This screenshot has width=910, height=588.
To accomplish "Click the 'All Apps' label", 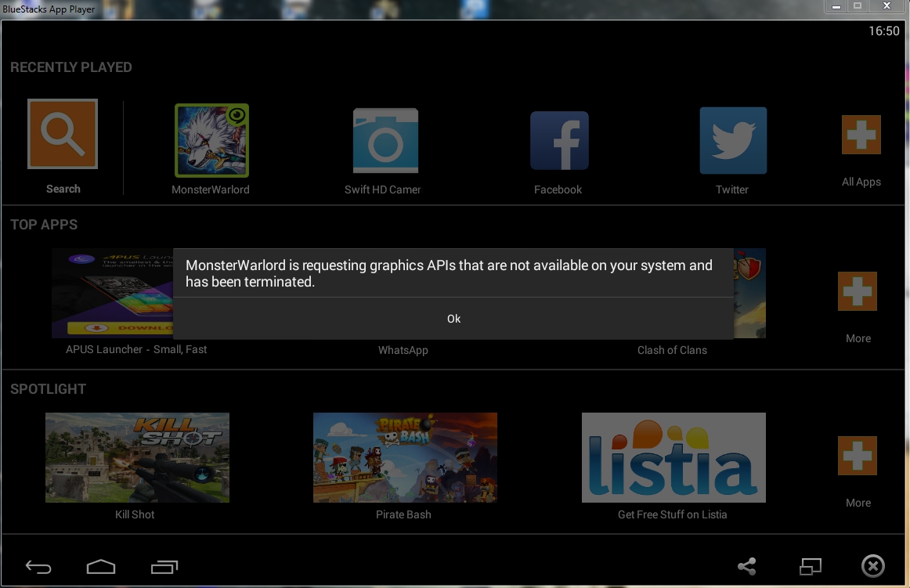I will [861, 182].
